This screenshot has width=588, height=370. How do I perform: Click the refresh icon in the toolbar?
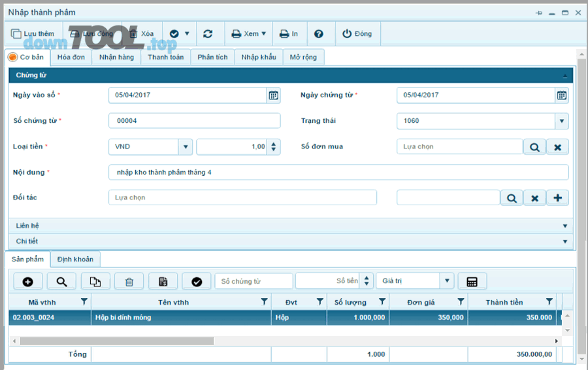tap(208, 34)
